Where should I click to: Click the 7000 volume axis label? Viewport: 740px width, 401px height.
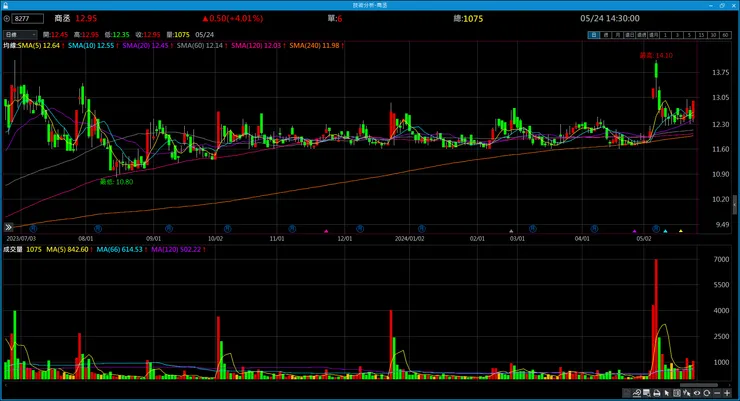click(x=721, y=259)
